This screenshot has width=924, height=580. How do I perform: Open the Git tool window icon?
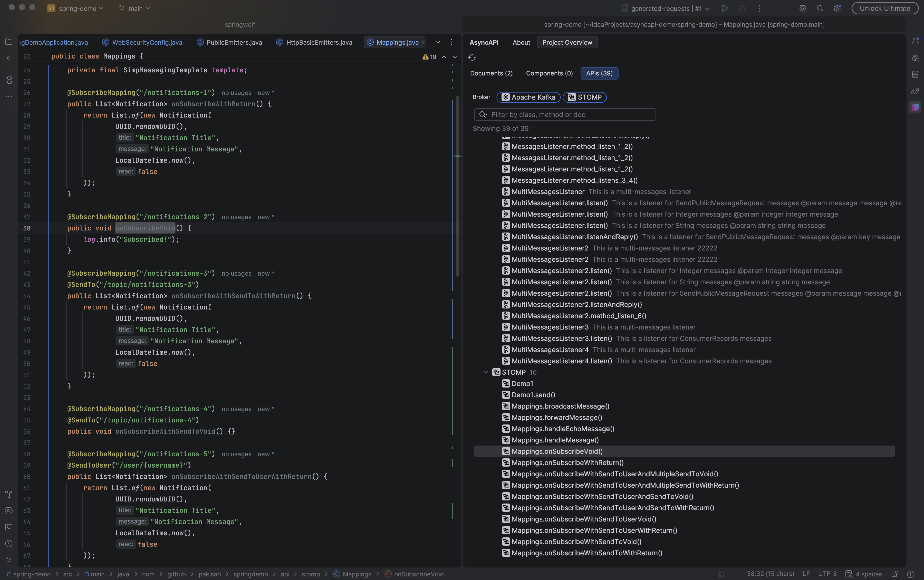8,560
